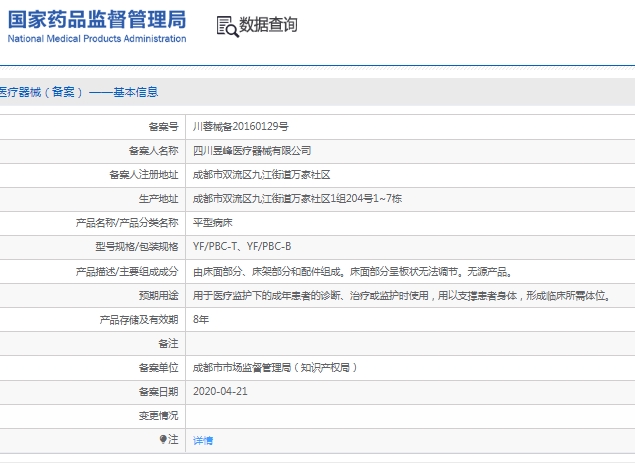The height and width of the screenshot is (475, 635).
Task: Click the 数据查询 search document icon
Action: pyautogui.click(x=227, y=26)
